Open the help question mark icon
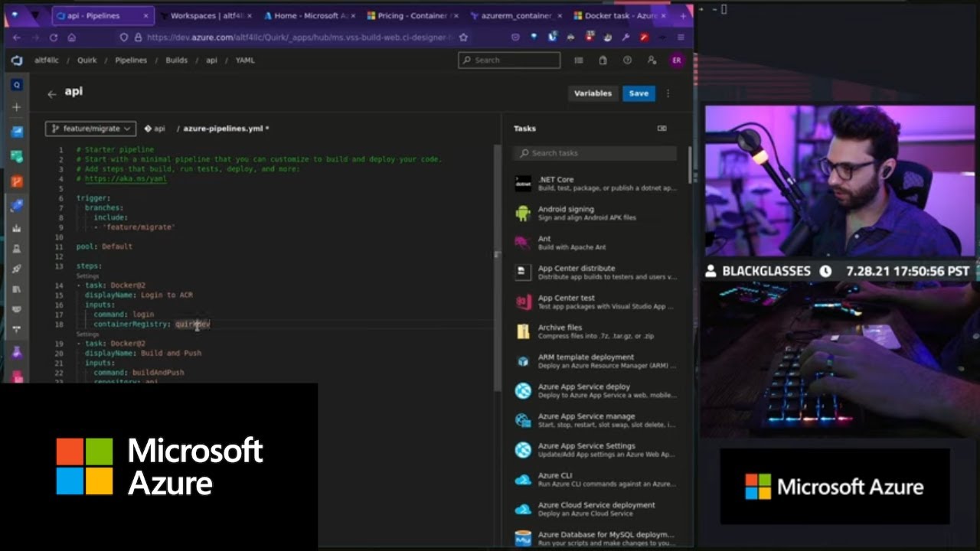 click(x=628, y=60)
